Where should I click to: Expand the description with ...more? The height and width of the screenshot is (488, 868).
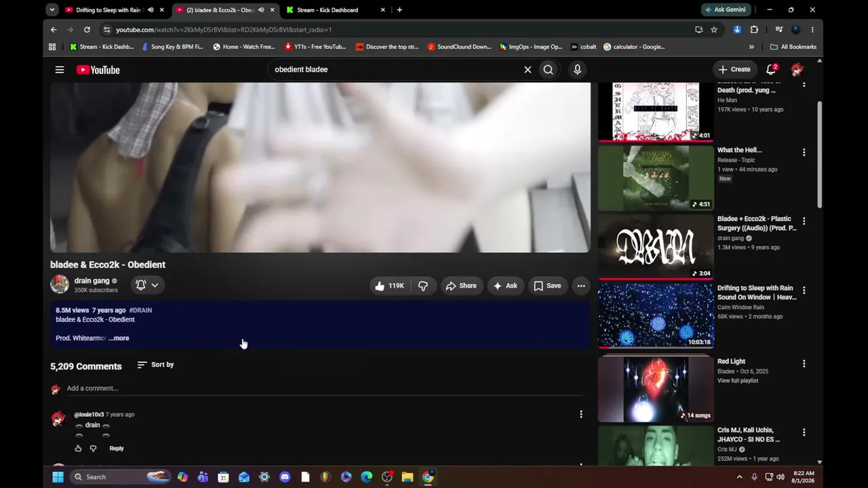click(119, 338)
